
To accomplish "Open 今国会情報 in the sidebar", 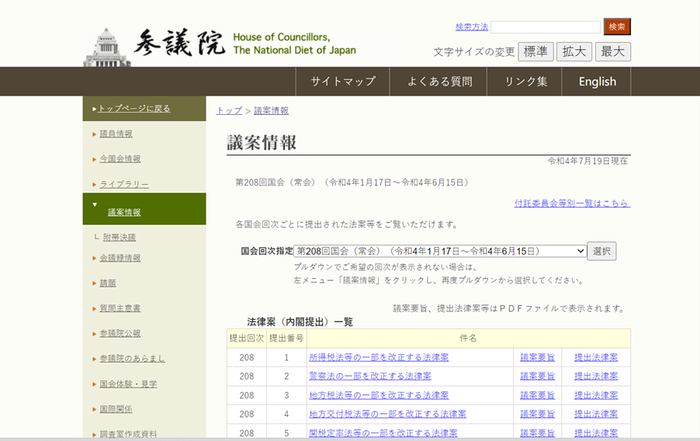I will click(x=120, y=159).
